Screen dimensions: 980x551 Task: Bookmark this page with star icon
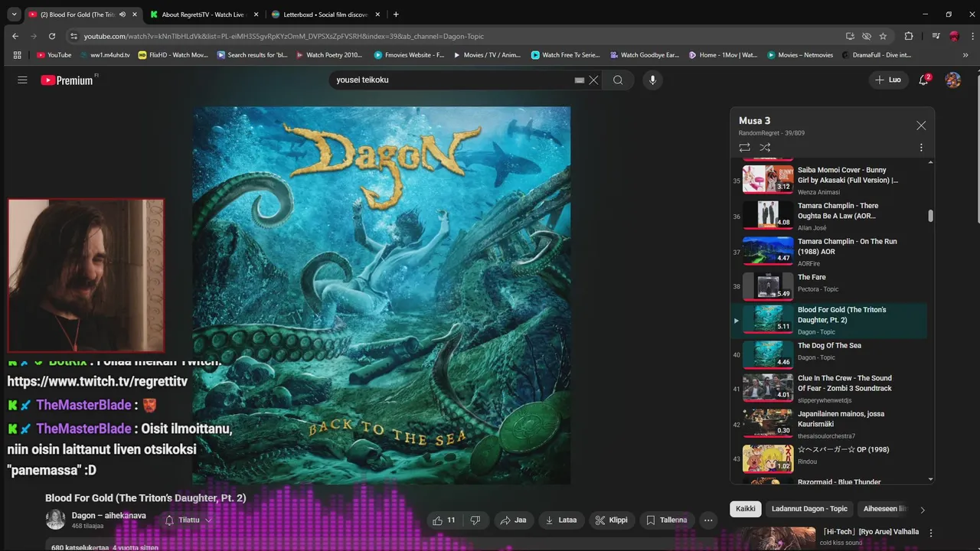[883, 36]
